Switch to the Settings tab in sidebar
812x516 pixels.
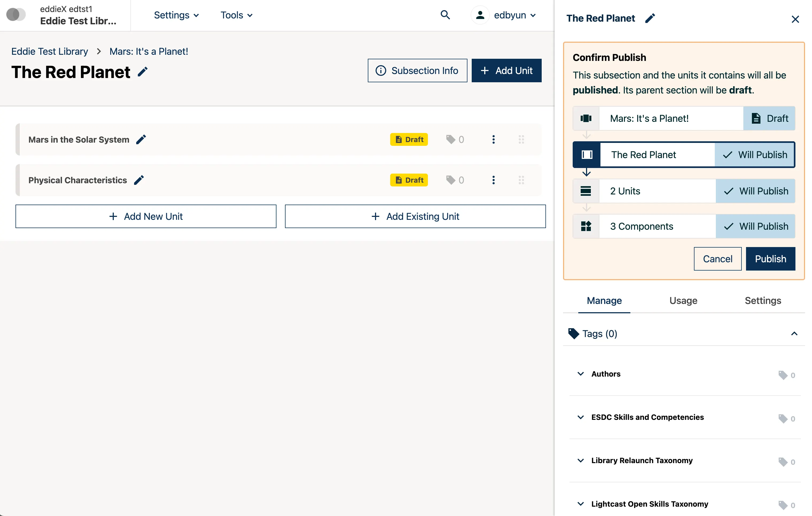762,300
